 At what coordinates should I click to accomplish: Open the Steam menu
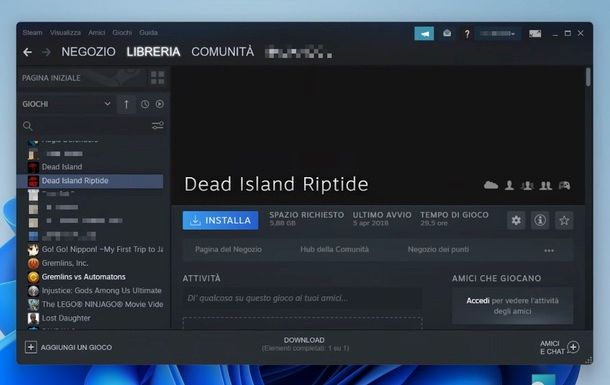tap(32, 33)
